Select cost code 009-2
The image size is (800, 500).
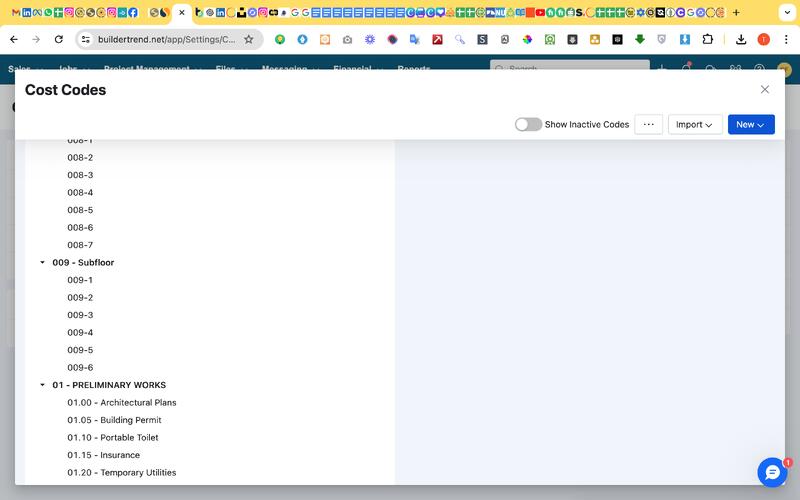[x=80, y=297]
